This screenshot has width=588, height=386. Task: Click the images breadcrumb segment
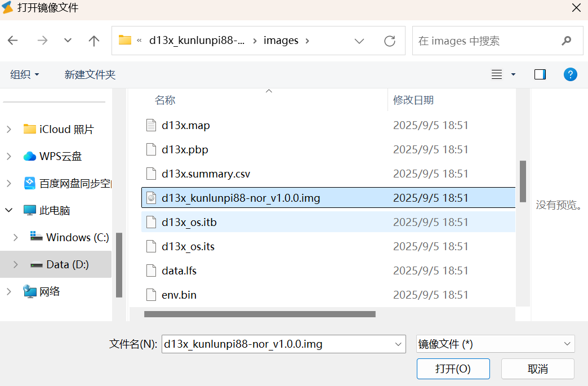point(281,41)
